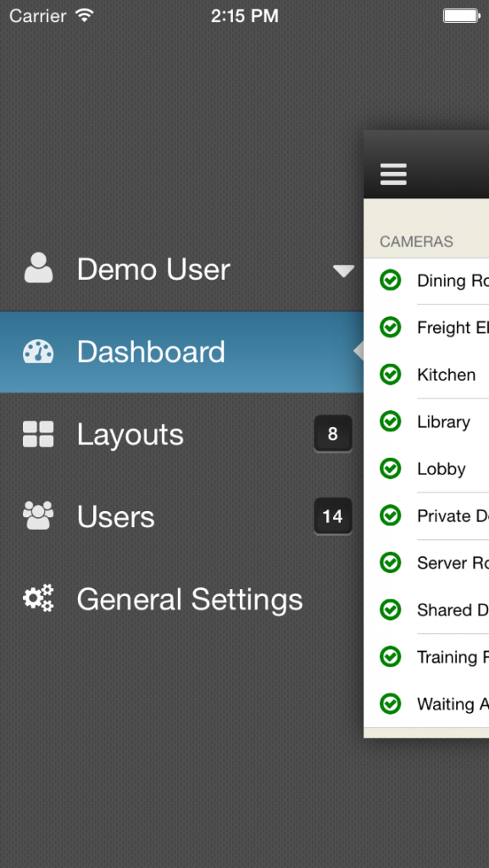The image size is (489, 868).
Task: Open the hamburger navigation menu
Action: tap(392, 172)
